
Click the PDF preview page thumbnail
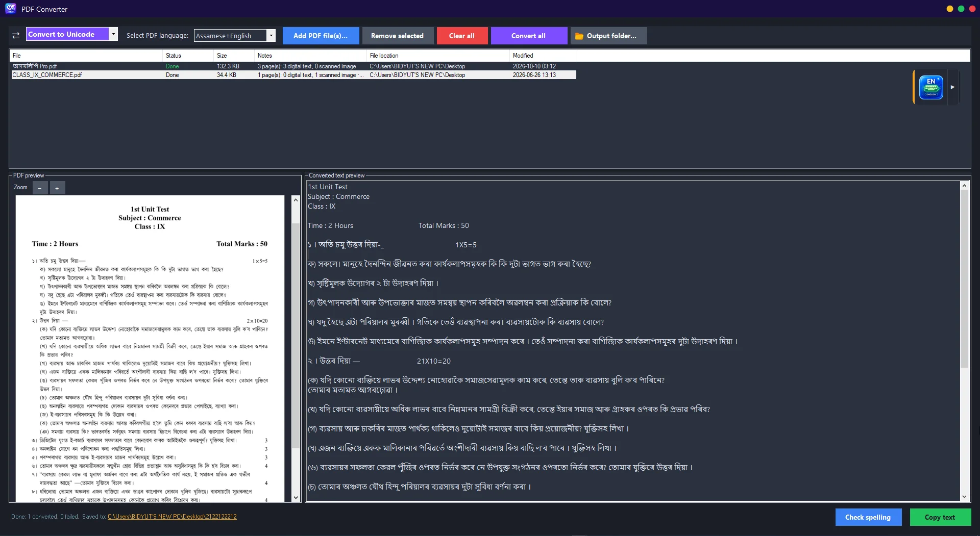(x=150, y=348)
